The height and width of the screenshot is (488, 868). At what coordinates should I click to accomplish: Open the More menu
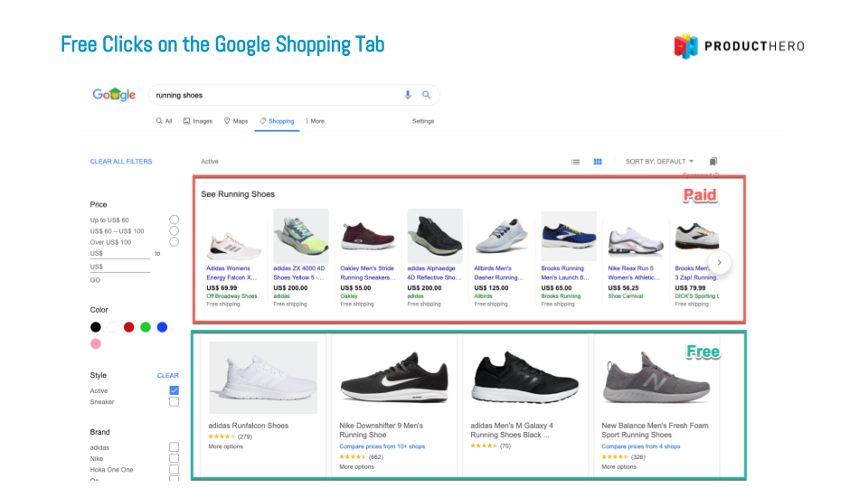tap(315, 121)
